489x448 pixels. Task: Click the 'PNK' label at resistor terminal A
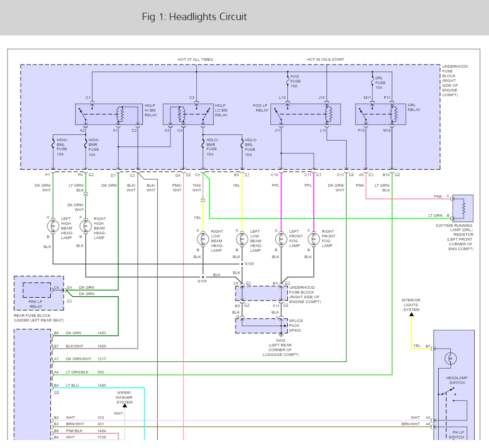click(438, 196)
